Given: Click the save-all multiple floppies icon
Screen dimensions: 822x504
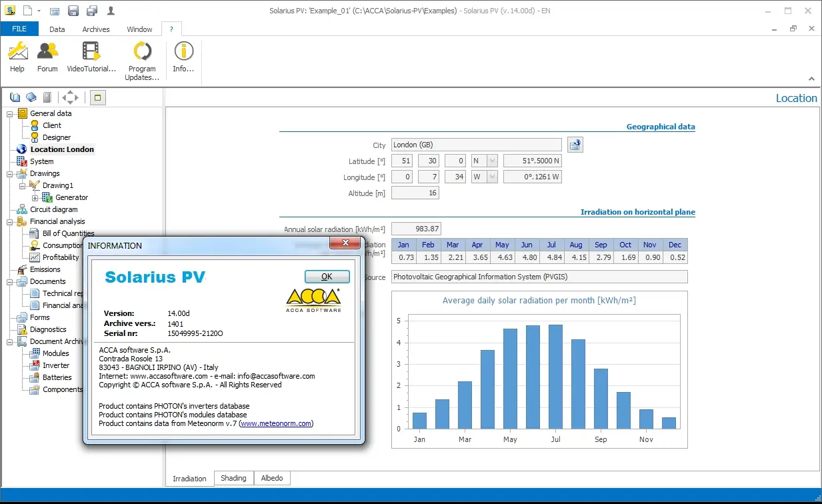Looking at the screenshot, I should 92,11.
